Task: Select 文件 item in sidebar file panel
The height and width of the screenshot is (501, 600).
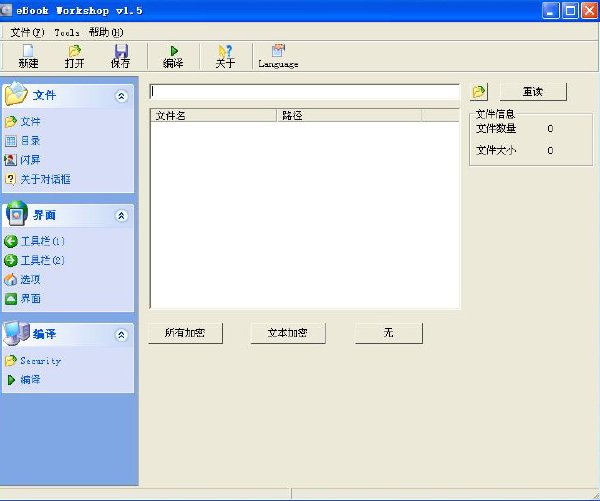Action: click(x=23, y=122)
